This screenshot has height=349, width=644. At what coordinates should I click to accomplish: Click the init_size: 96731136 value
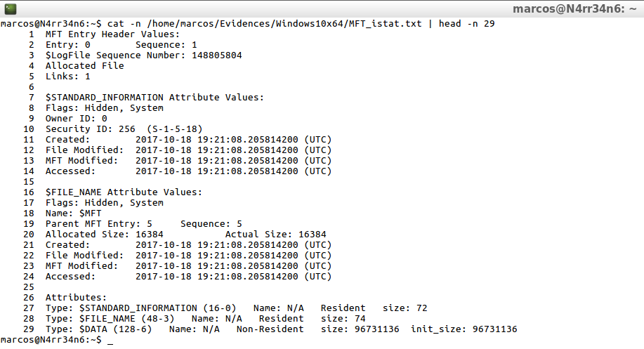[x=464, y=329]
